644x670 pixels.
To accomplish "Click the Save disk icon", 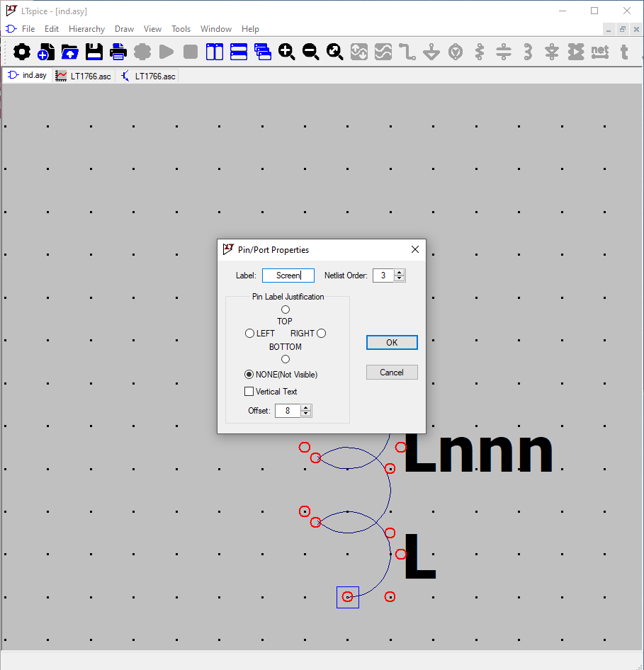I will click(x=94, y=52).
